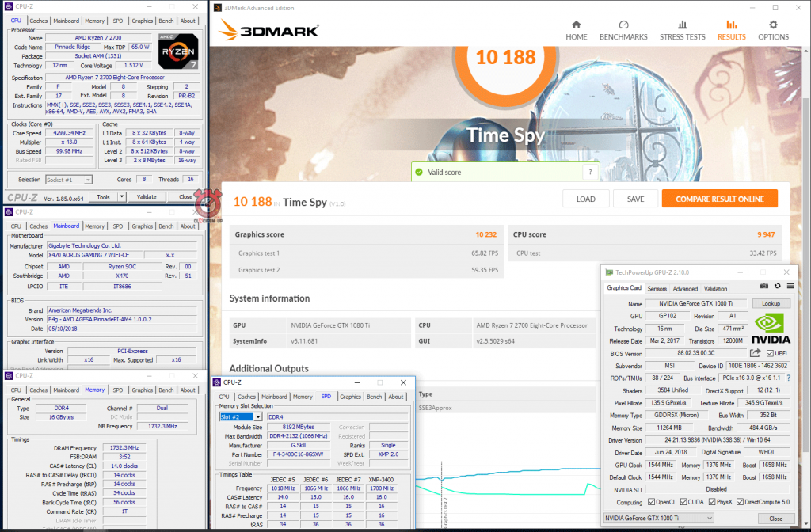This screenshot has height=532, width=811.
Task: Click the BIOS export share icon in GPU-Z
Action: (x=755, y=353)
